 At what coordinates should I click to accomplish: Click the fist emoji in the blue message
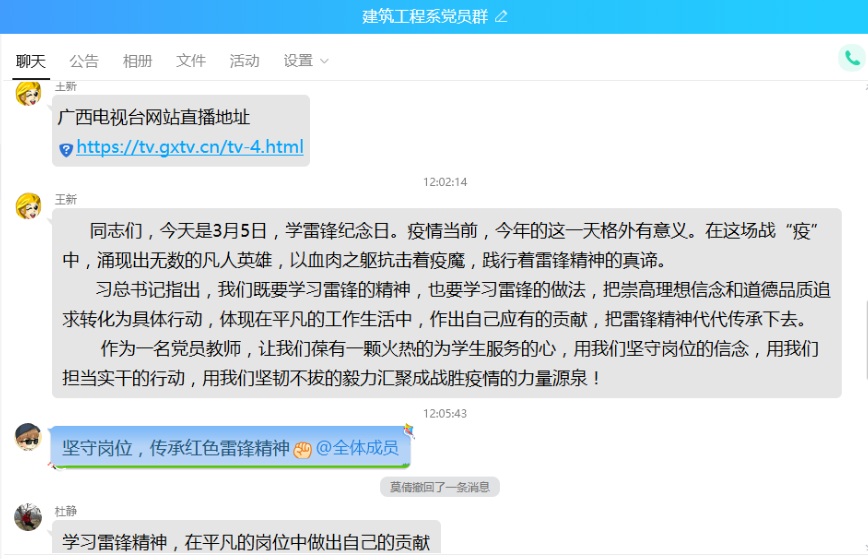click(x=303, y=449)
